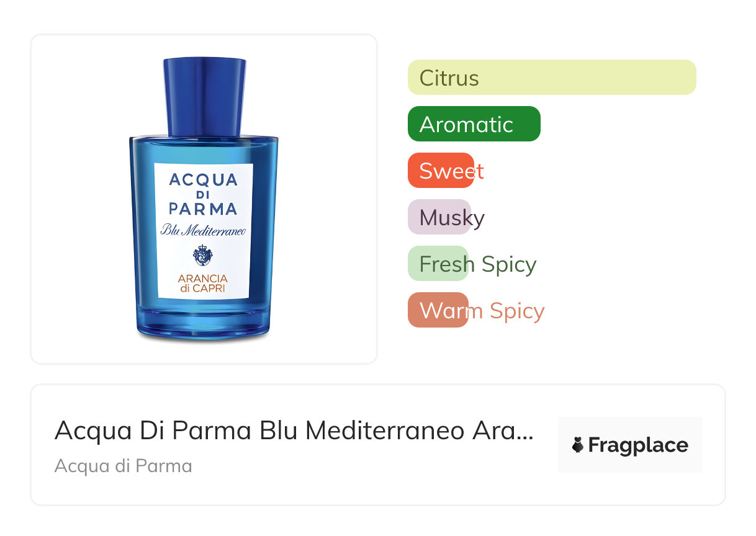Viewport: 756px width, 536px height.
Task: Choose the Musky accord bar
Action: point(439,217)
